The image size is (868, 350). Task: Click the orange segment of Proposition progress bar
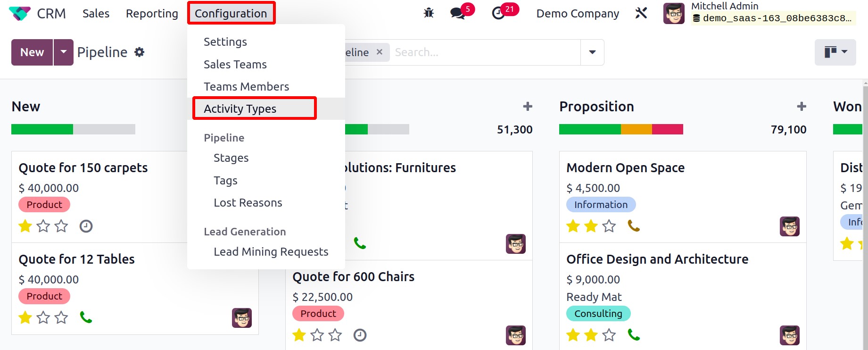pyautogui.click(x=637, y=129)
